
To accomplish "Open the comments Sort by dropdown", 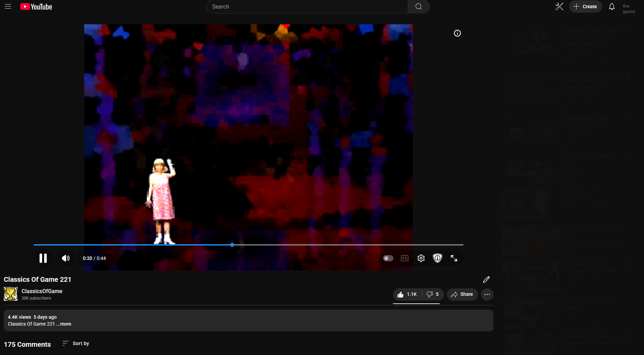I will tap(76, 343).
